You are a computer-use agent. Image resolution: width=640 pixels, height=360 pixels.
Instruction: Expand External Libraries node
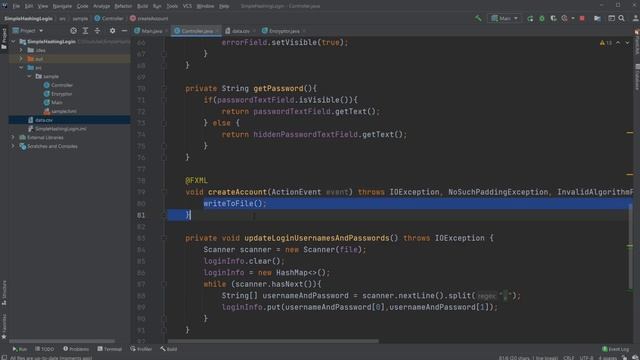click(x=13, y=138)
